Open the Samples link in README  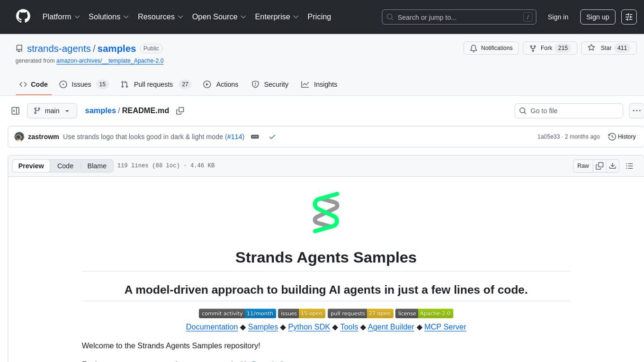(263, 327)
